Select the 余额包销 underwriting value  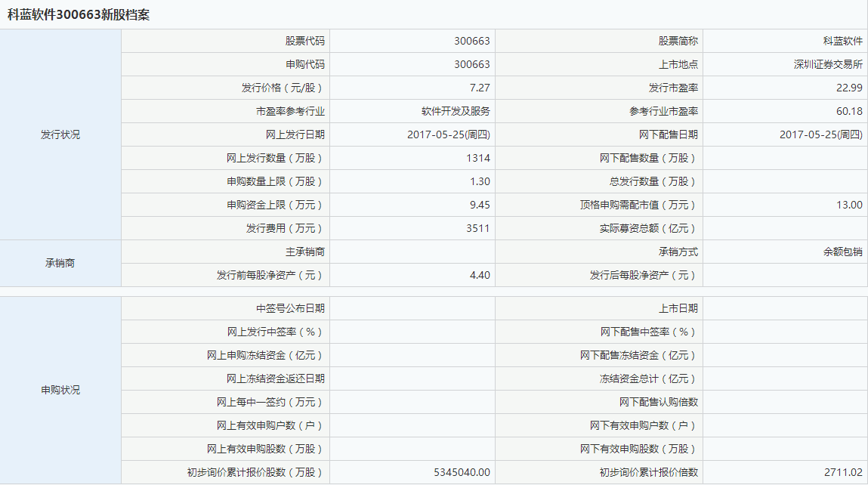pyautogui.click(x=842, y=252)
